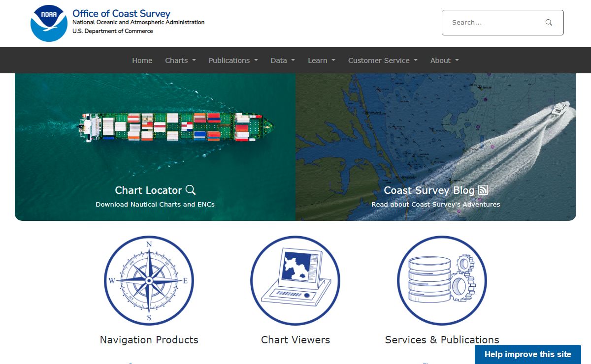Open the Chart Locator heading link
The width and height of the screenshot is (591, 364).
coord(155,190)
